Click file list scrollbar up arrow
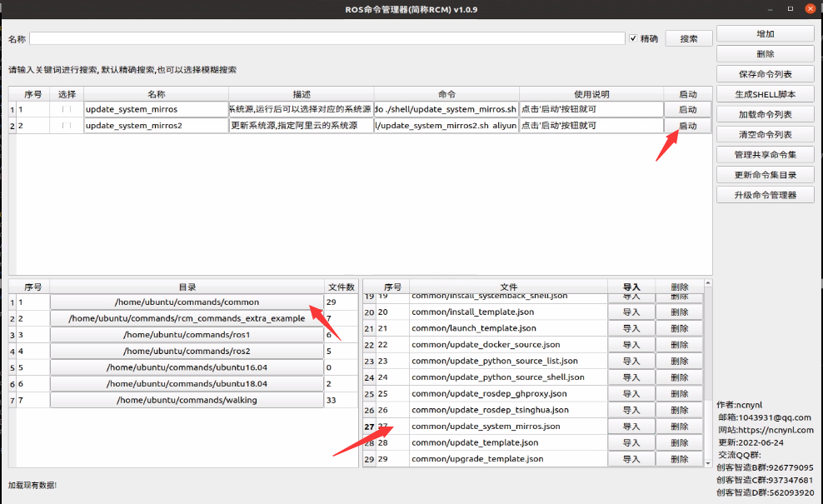Viewport: 823px width, 504px height. (708, 283)
